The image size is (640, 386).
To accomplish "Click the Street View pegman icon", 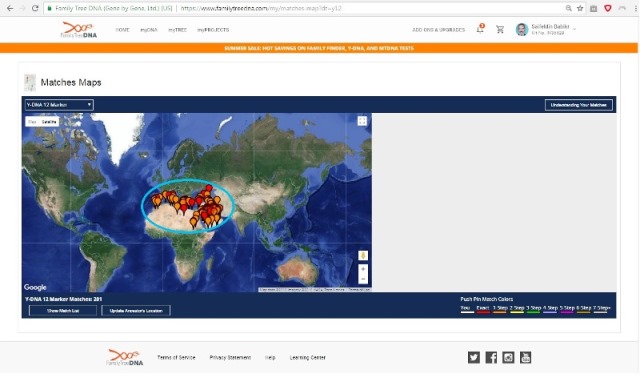I will point(363,255).
